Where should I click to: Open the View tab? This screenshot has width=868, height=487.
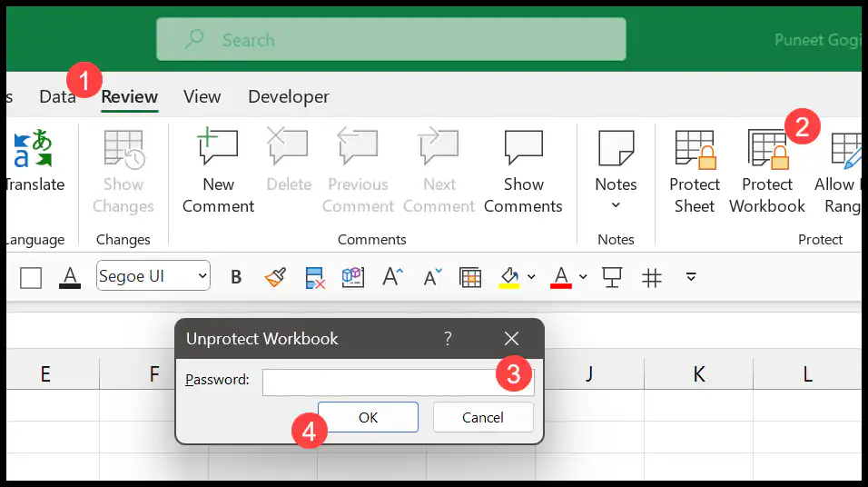(x=202, y=96)
